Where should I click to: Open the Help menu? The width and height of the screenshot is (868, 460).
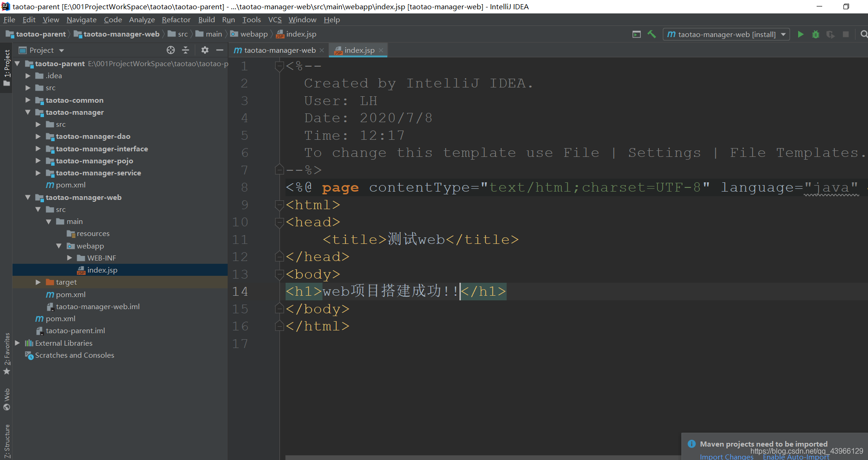pyautogui.click(x=332, y=19)
